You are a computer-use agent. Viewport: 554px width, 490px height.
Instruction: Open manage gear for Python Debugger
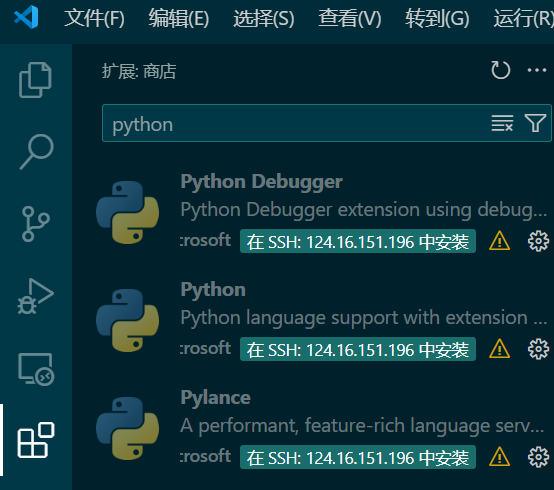click(538, 241)
